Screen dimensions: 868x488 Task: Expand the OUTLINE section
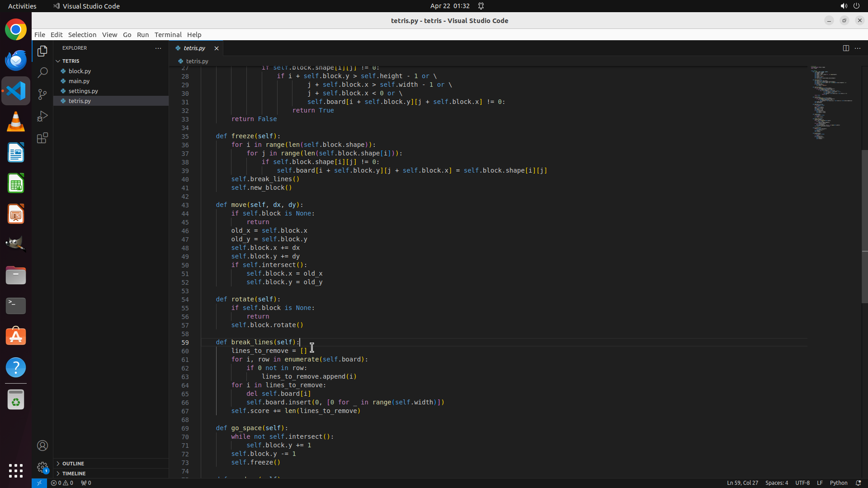[73, 463]
